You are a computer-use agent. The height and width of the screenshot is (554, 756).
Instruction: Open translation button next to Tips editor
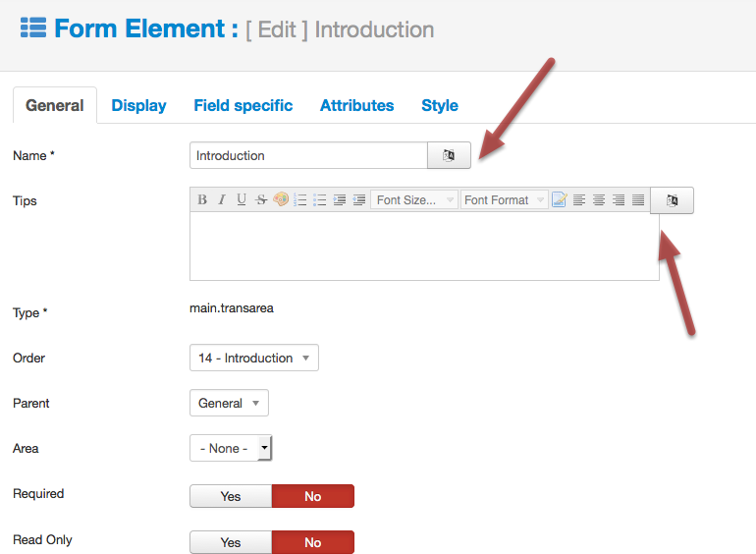click(x=673, y=200)
